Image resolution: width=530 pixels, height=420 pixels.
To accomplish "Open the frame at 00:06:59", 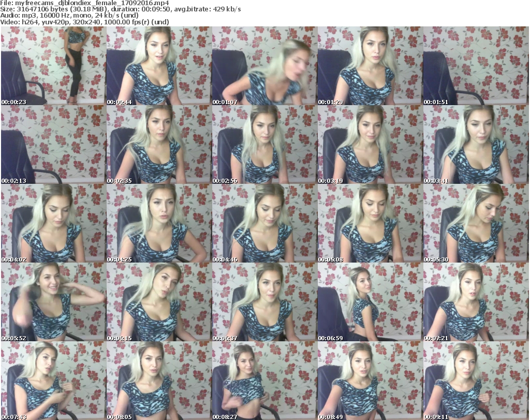I will (x=370, y=302).
